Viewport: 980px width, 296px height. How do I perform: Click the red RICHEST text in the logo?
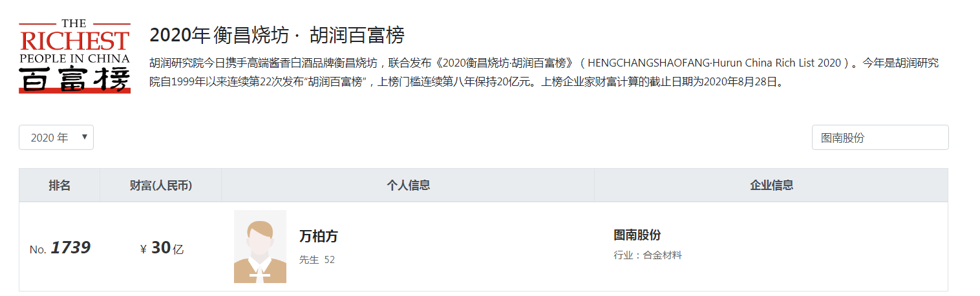(x=75, y=41)
